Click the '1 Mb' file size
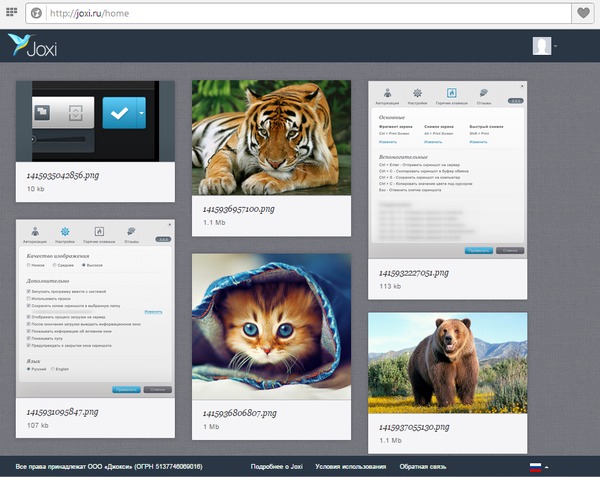The width and height of the screenshot is (600, 477). coord(211,427)
